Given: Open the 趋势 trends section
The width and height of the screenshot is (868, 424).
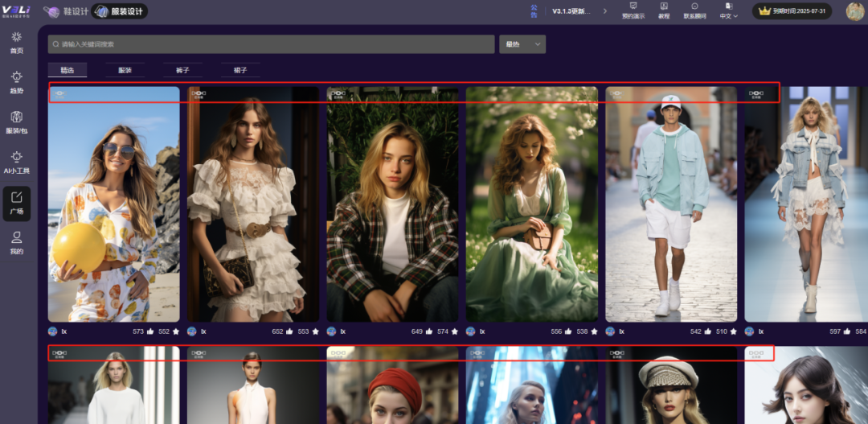Looking at the screenshot, I should 17,83.
